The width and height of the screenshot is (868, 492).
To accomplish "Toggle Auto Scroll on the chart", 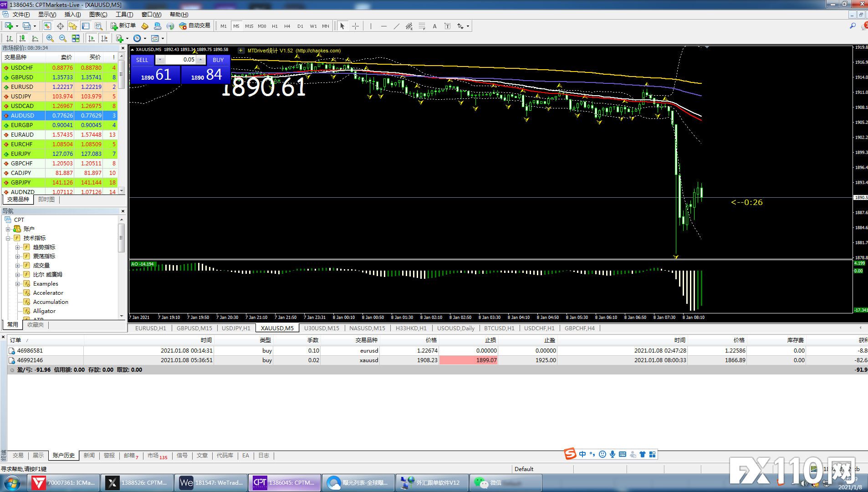I will pyautogui.click(x=92, y=38).
